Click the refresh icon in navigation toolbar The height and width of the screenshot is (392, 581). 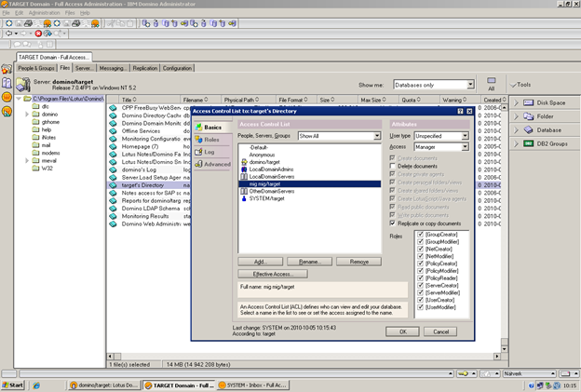click(x=47, y=34)
